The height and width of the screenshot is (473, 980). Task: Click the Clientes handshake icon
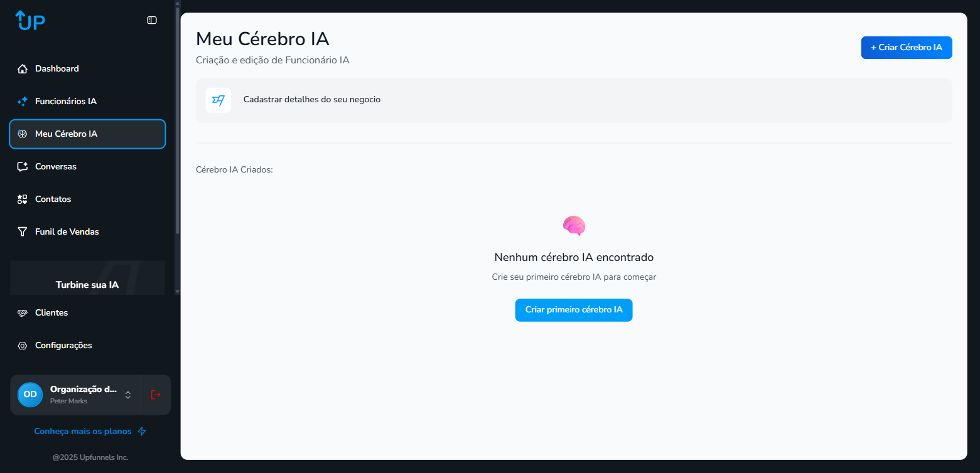[x=23, y=312]
